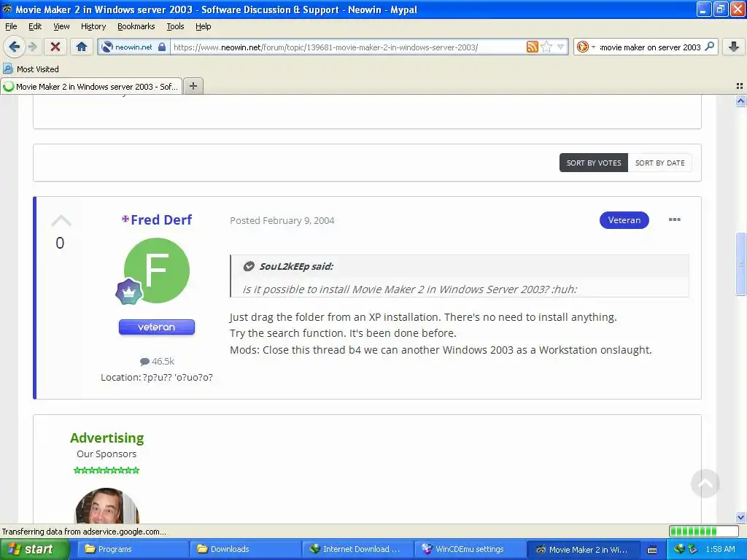Click the Movie Maker 2 taskbar button
This screenshot has width=747, height=560.
tap(582, 549)
